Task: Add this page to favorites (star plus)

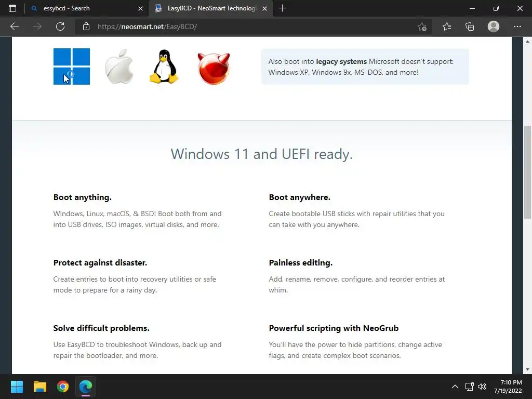Action: click(x=422, y=26)
